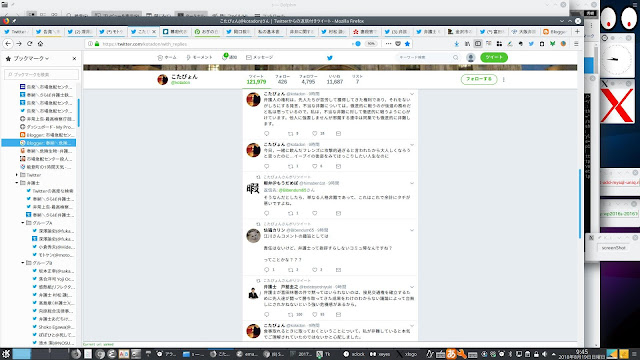Viewport: 640px width, 360px height.
Task: Open Twitter 通知 notifications
Action: [x=229, y=58]
